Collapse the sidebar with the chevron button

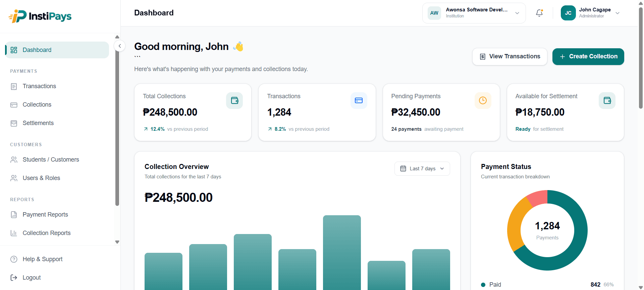tap(120, 46)
